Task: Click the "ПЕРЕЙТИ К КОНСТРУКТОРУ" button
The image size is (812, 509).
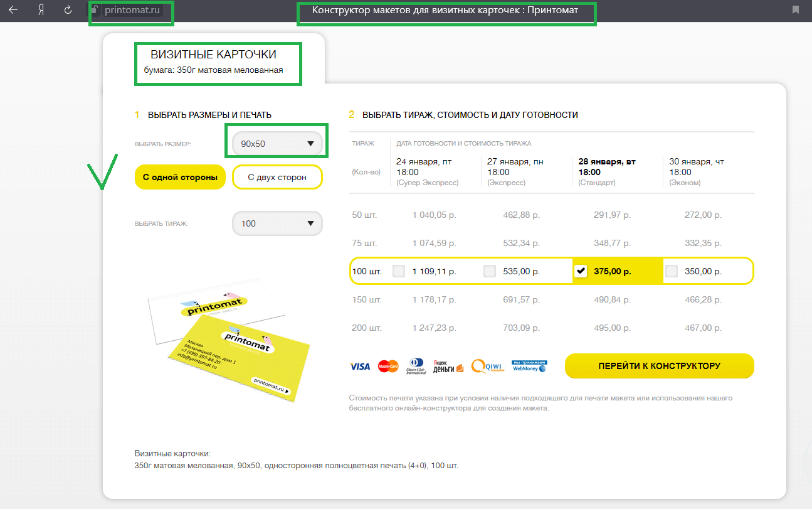Action: [659, 366]
